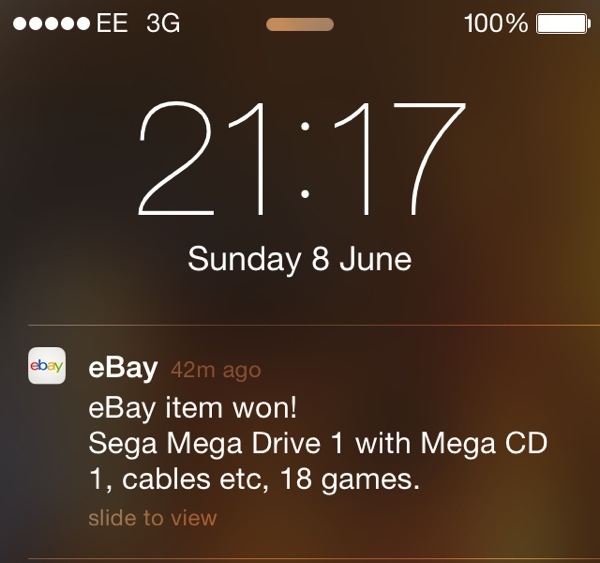Tap the EE carrier label

tap(112, 23)
